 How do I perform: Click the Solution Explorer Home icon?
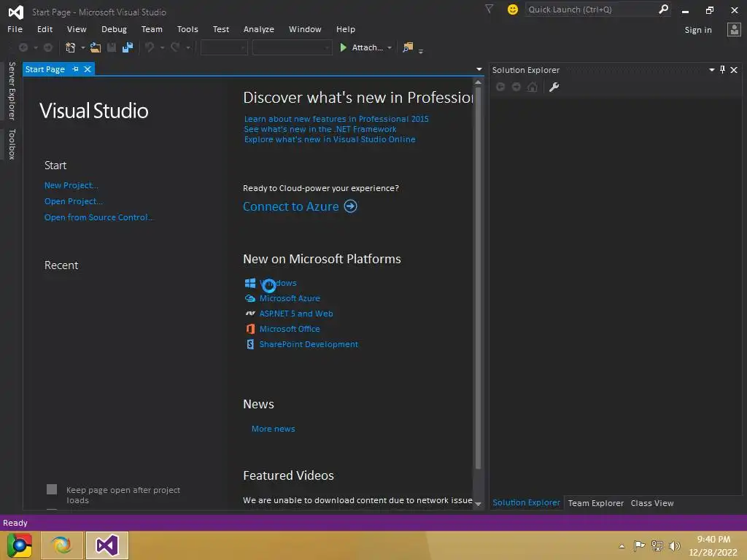pos(532,87)
